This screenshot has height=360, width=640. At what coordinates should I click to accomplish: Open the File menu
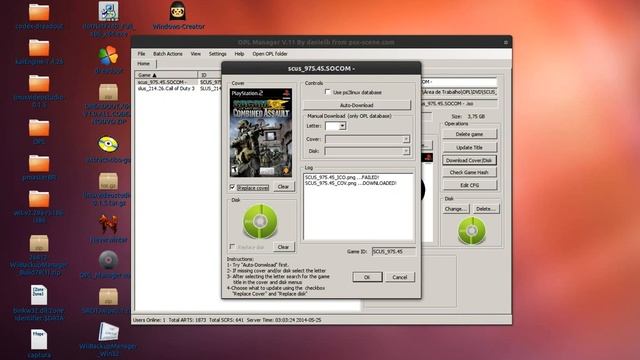[141, 54]
